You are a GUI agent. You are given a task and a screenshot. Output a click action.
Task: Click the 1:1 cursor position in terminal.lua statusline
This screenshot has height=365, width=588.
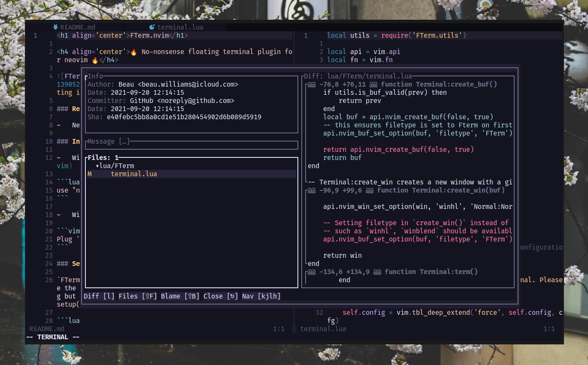pyautogui.click(x=549, y=329)
